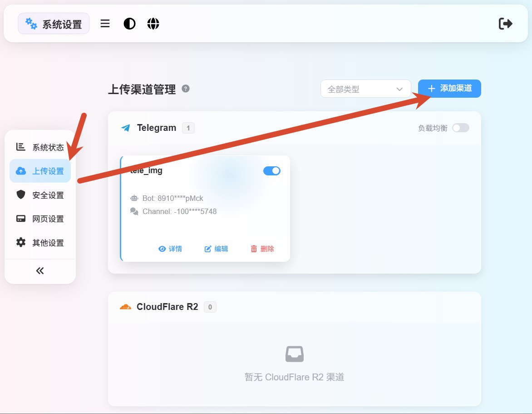Expand the 全部类型 filter dropdown

click(366, 89)
